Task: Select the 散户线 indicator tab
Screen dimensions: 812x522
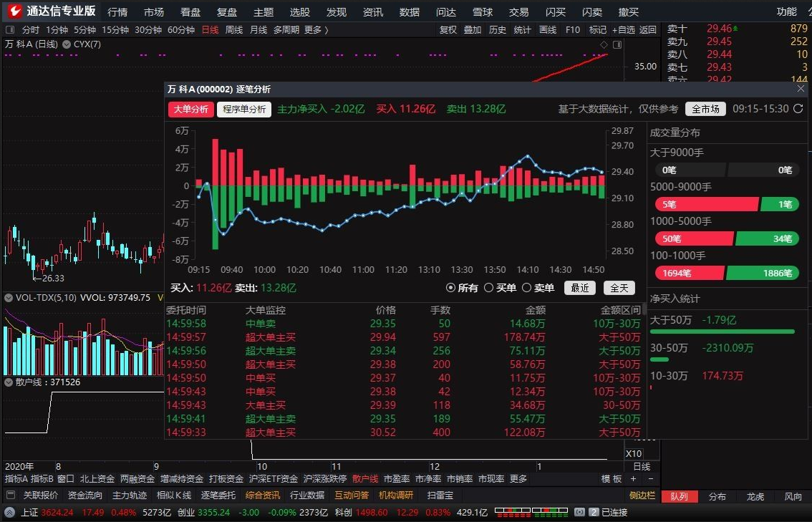Action: [365, 479]
